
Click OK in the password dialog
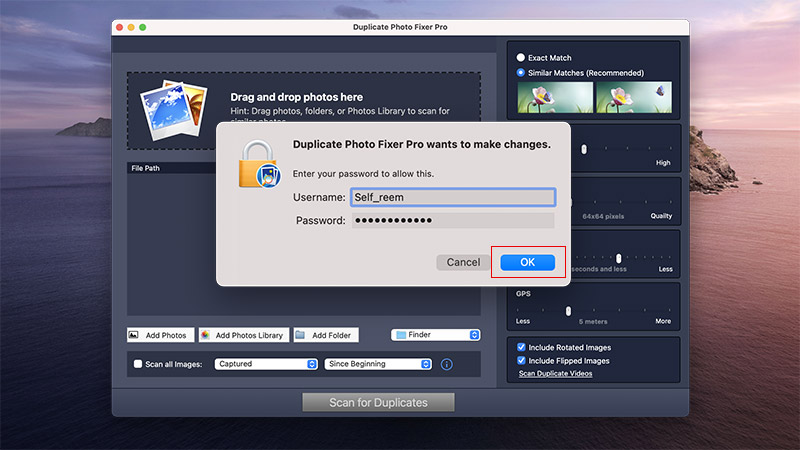click(528, 262)
